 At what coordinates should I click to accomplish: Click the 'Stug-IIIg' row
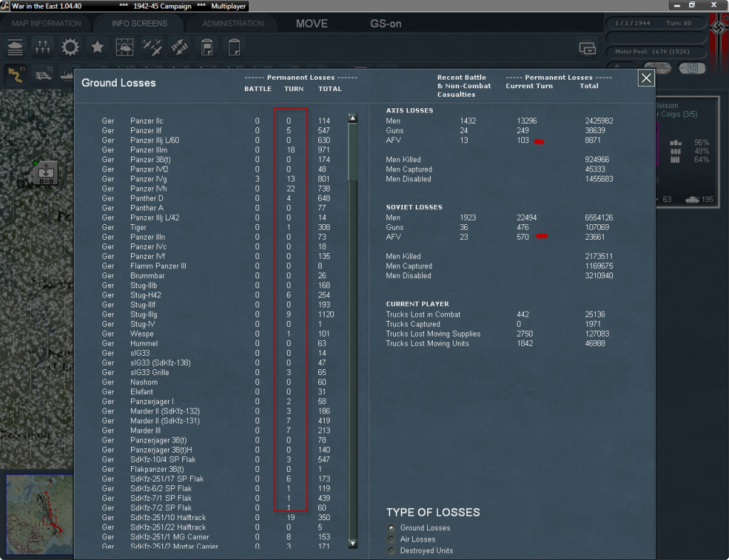tap(216, 315)
